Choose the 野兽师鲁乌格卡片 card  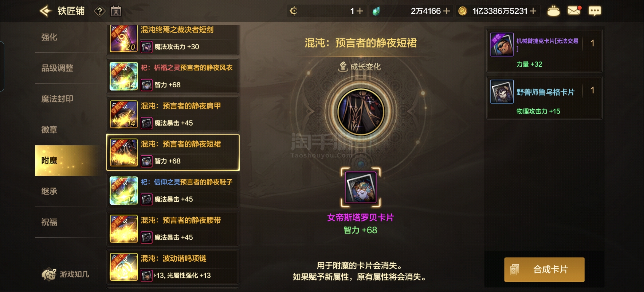coord(544,98)
